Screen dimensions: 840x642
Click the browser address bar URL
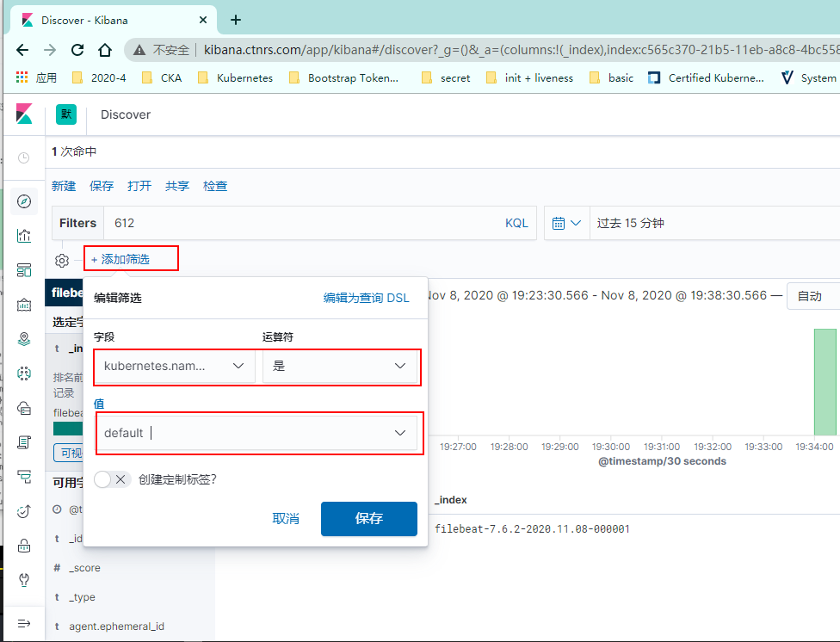tap(520, 50)
